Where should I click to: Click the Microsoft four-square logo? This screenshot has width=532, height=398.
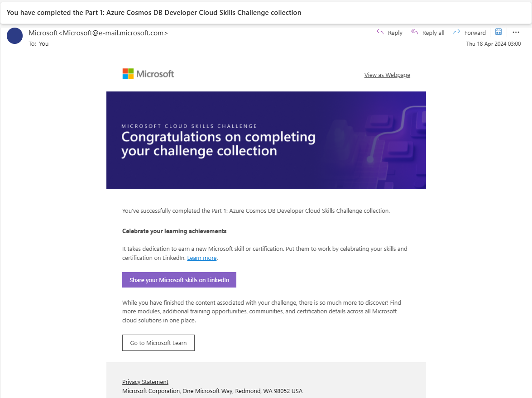coord(128,74)
